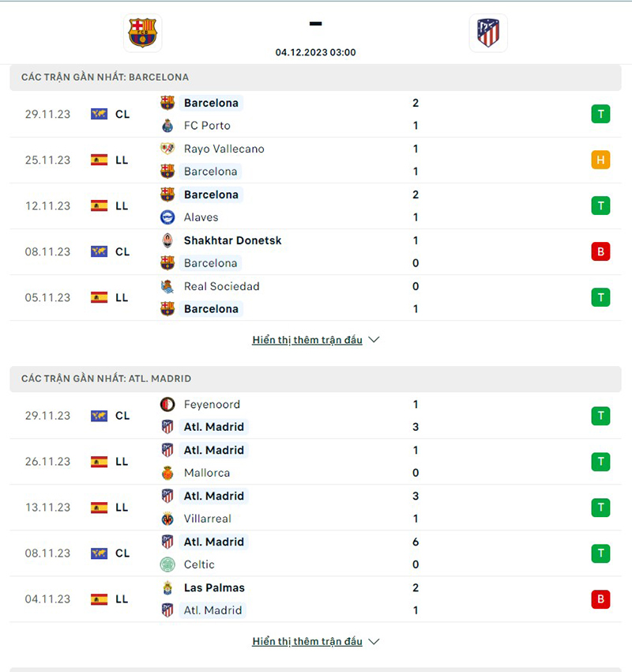The width and height of the screenshot is (632, 672).
Task: Open the Atl. Madrid link on the 26.11.23 row
Action: 213,450
